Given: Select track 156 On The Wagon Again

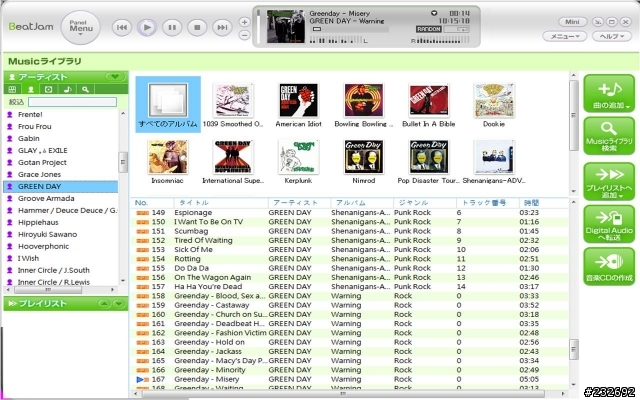Looking at the screenshot, I should (350, 278).
